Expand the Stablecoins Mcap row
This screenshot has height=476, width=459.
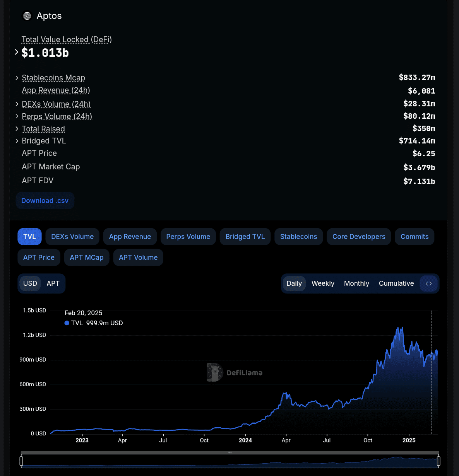(x=17, y=78)
